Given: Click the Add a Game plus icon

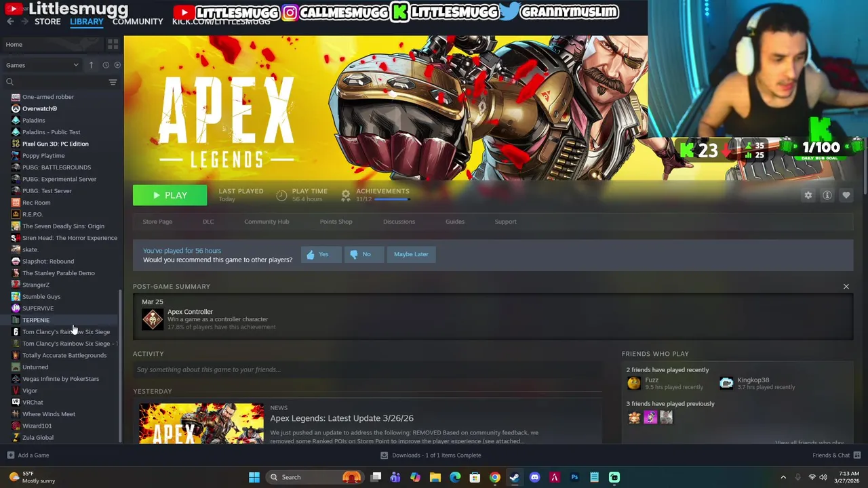Looking at the screenshot, I should point(10,455).
